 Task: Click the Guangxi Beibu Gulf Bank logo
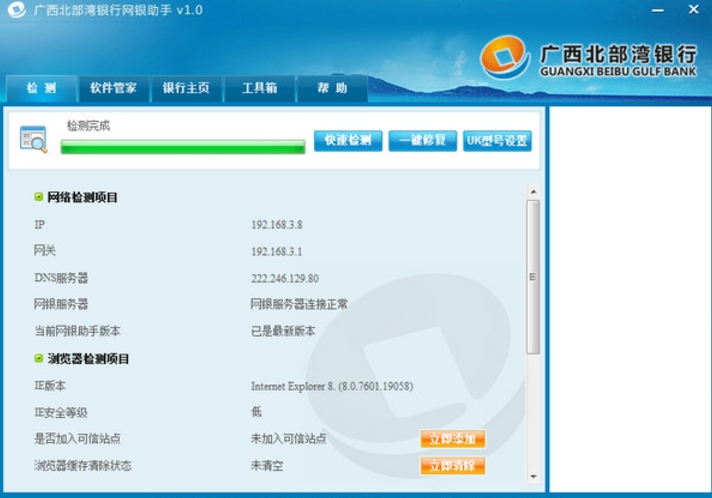pos(588,58)
